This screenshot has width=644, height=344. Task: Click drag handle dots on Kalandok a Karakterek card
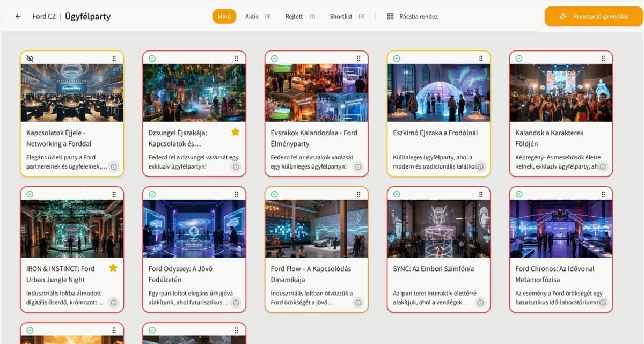pyautogui.click(x=604, y=58)
